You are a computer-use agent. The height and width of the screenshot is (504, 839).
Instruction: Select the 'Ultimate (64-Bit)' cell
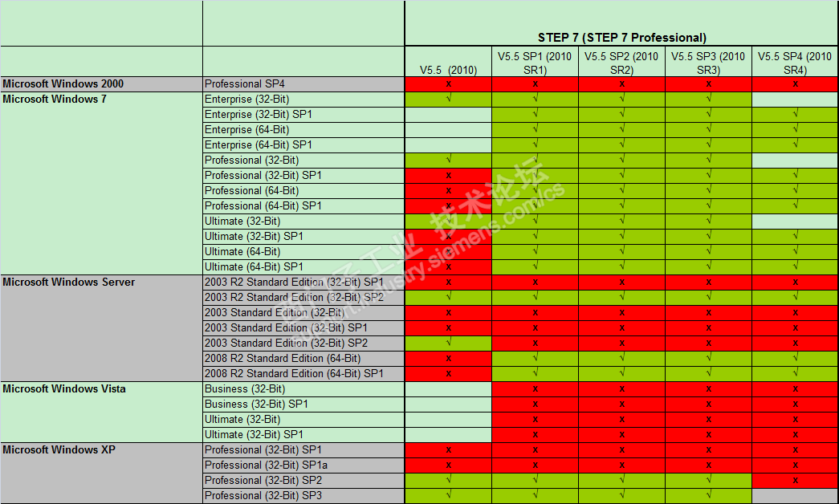[x=304, y=252]
